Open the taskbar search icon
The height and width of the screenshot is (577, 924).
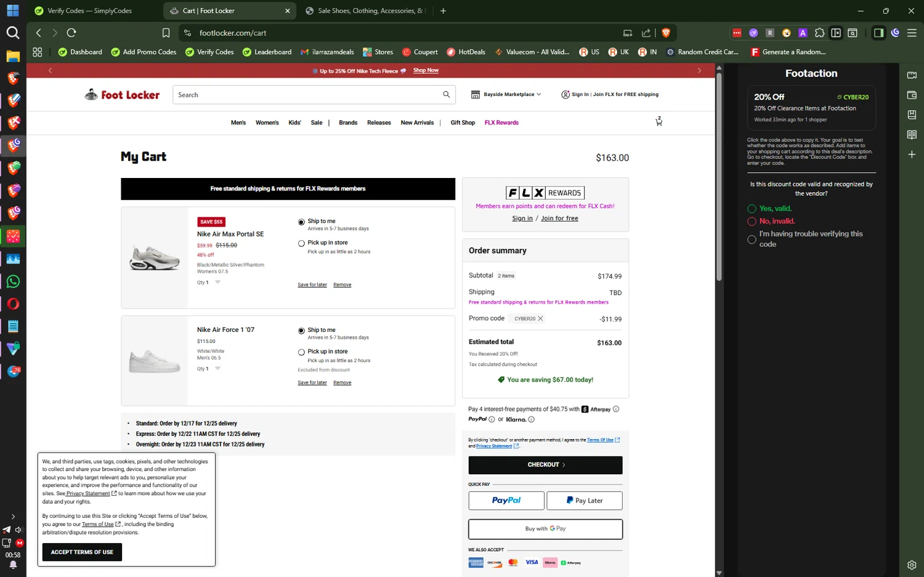[x=13, y=33]
